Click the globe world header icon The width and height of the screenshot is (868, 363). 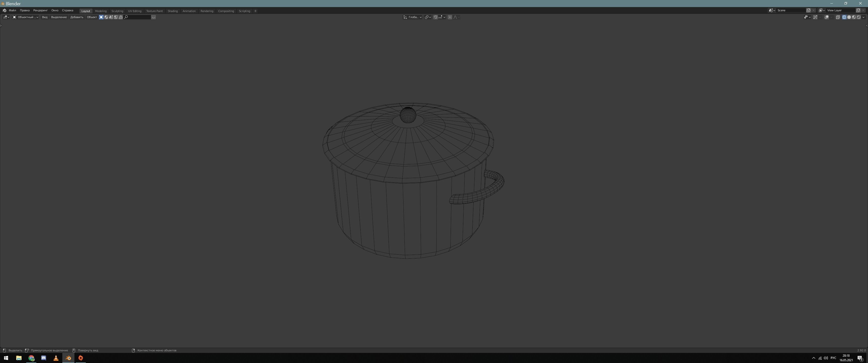pyautogui.click(x=116, y=17)
